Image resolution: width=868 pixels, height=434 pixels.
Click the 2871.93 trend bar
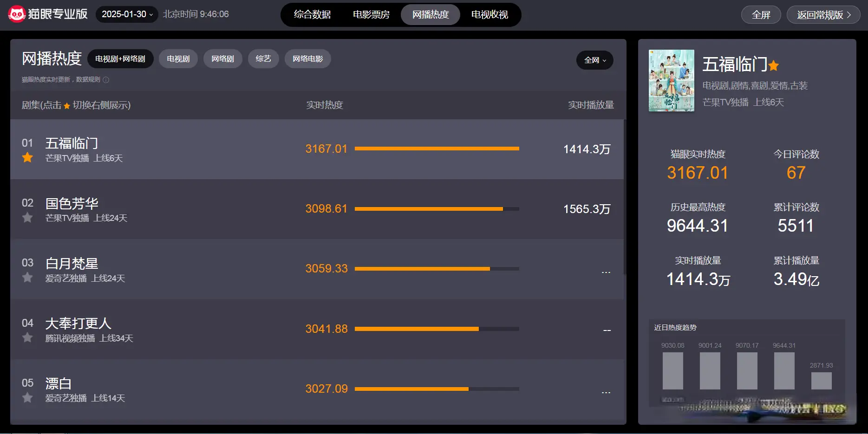click(x=822, y=381)
